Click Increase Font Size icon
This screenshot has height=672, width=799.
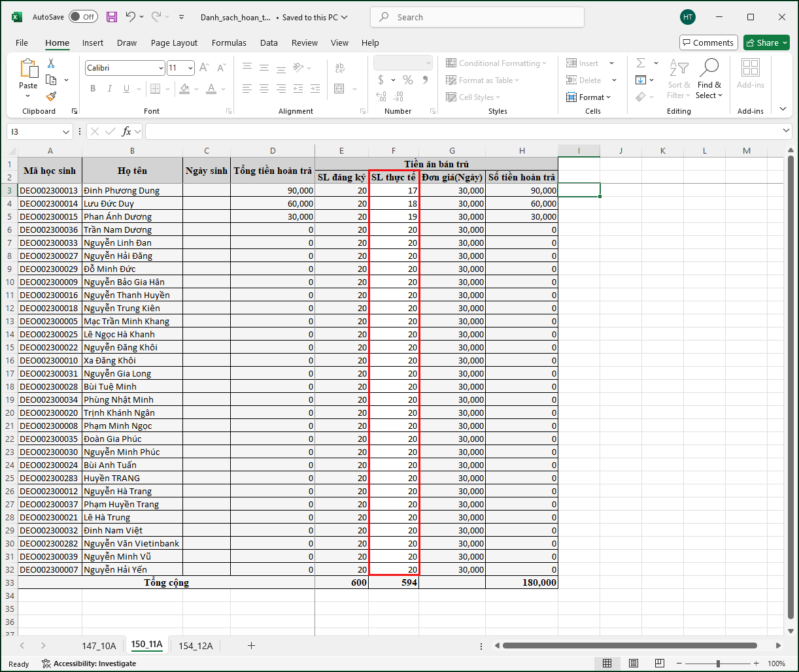coord(204,67)
